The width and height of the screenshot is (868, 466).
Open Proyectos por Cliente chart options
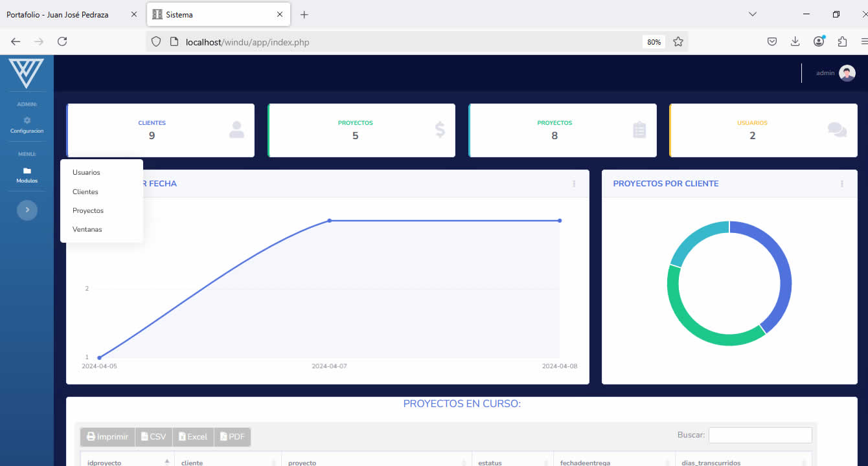(x=842, y=184)
